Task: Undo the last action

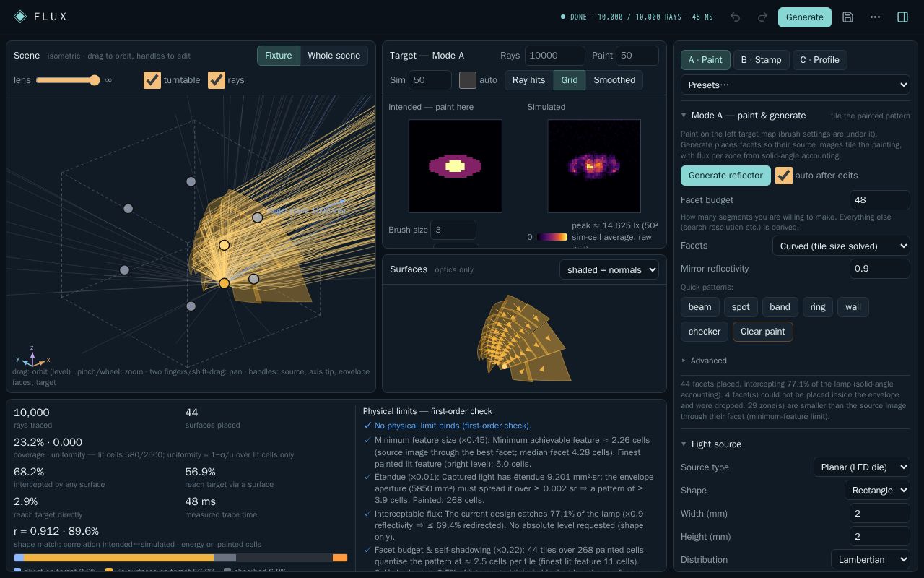Action: [x=735, y=17]
